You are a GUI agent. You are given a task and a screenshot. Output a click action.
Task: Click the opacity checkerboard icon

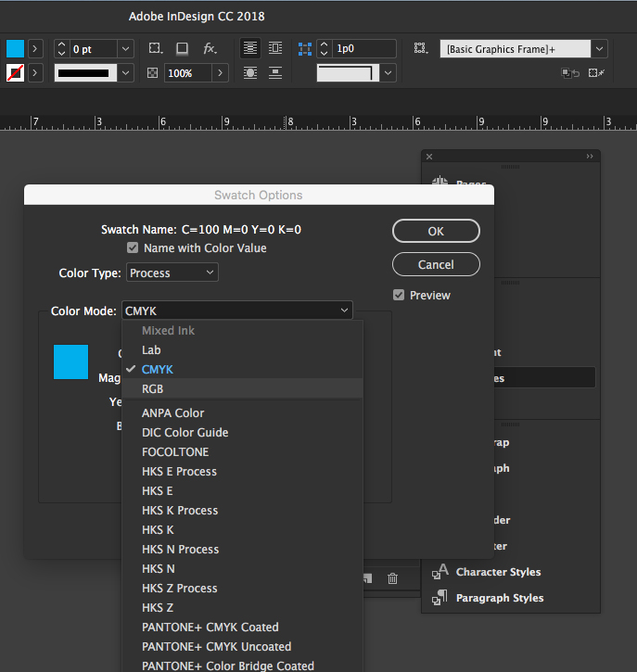point(152,73)
